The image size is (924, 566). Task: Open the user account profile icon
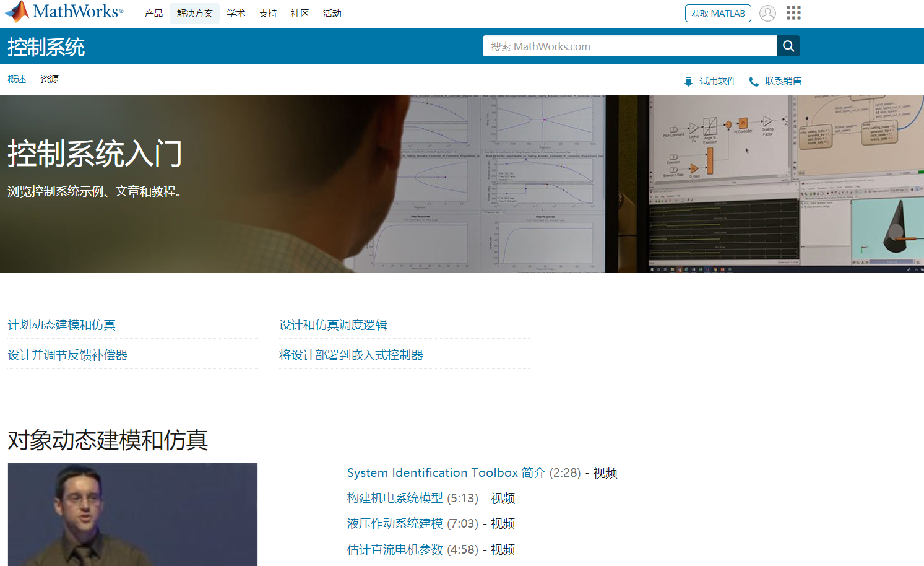[767, 13]
